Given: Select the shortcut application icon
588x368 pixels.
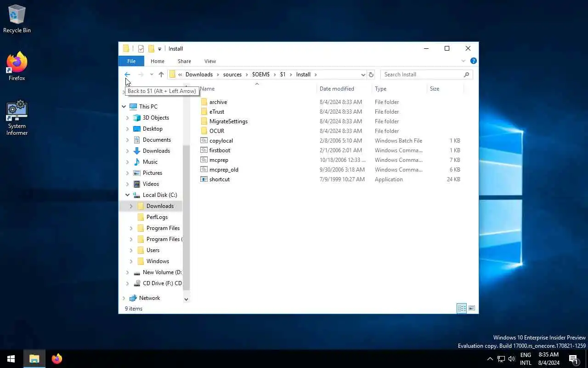Looking at the screenshot, I should pos(204,179).
